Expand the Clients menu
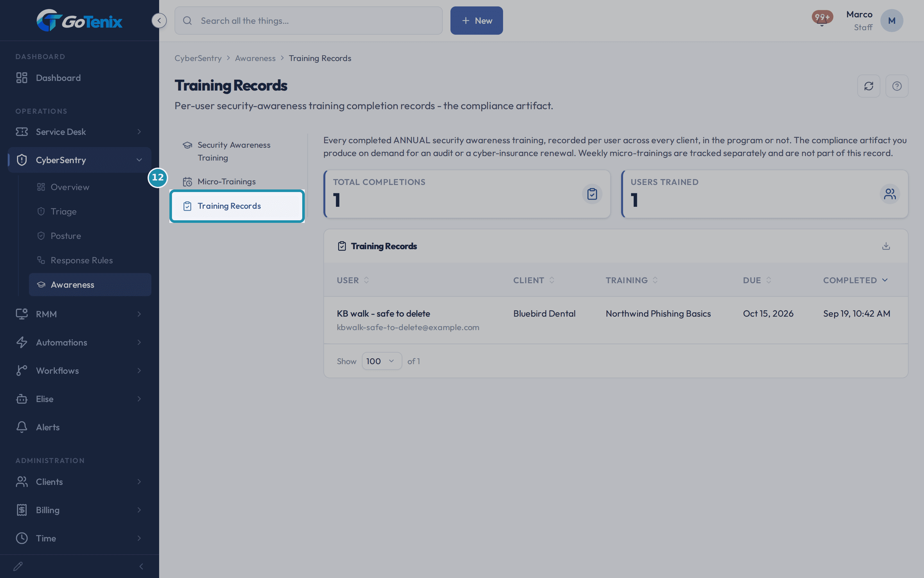The width and height of the screenshot is (924, 578). [x=80, y=482]
